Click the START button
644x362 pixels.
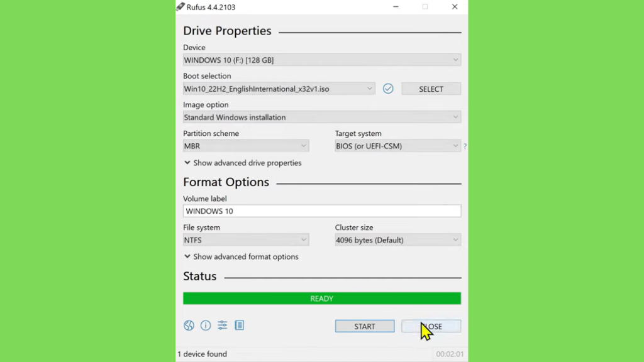pyautogui.click(x=365, y=326)
